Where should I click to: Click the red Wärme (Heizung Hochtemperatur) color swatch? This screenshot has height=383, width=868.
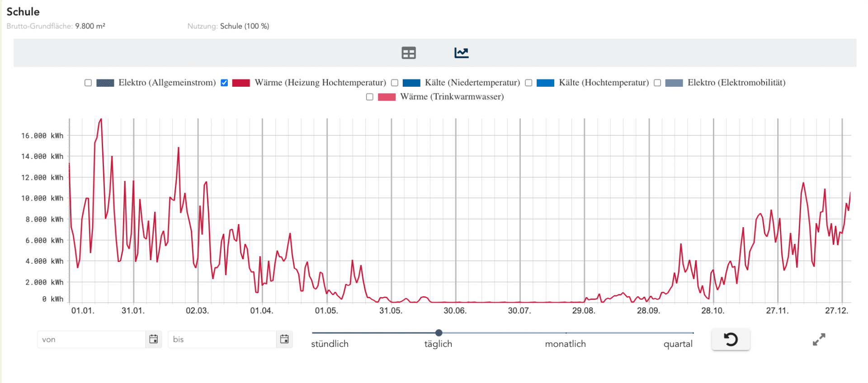tap(241, 83)
